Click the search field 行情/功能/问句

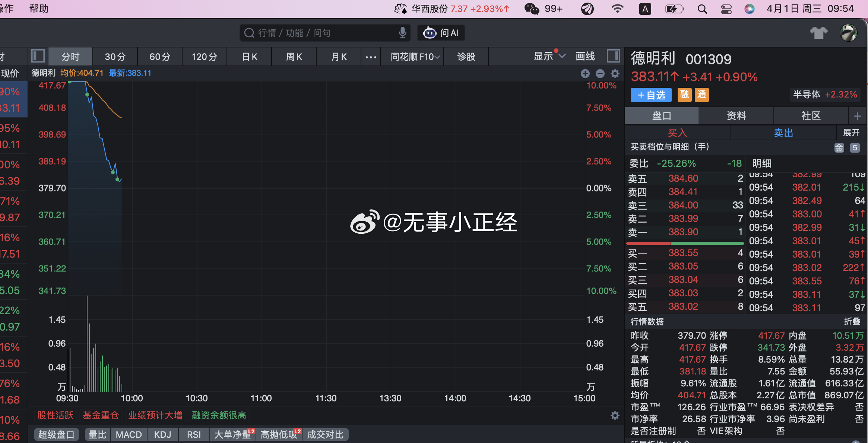click(x=320, y=33)
